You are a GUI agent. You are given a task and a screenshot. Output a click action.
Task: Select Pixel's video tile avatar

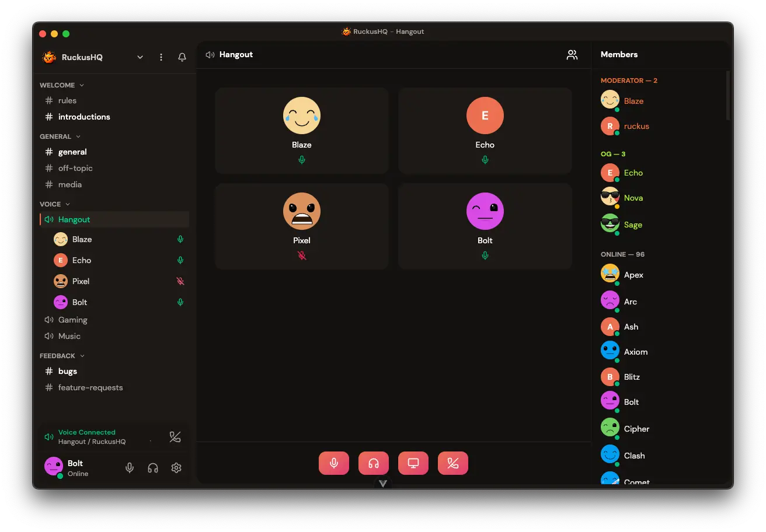pyautogui.click(x=302, y=211)
